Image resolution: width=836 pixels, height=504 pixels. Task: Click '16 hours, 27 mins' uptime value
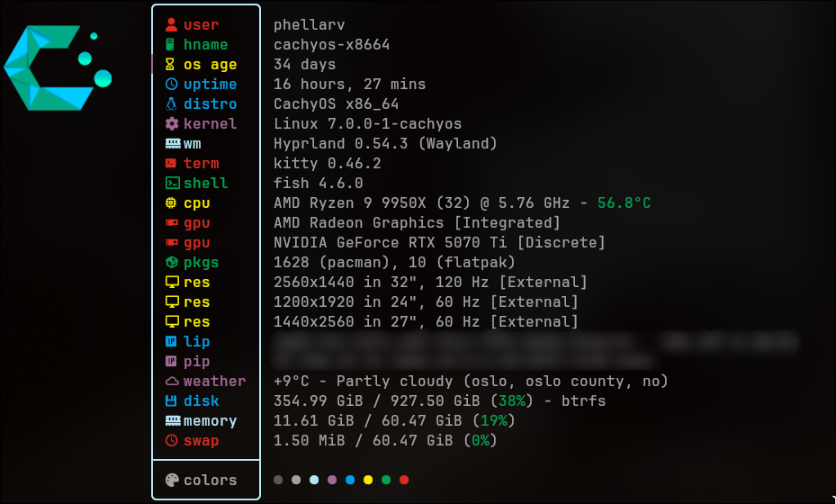click(x=350, y=85)
